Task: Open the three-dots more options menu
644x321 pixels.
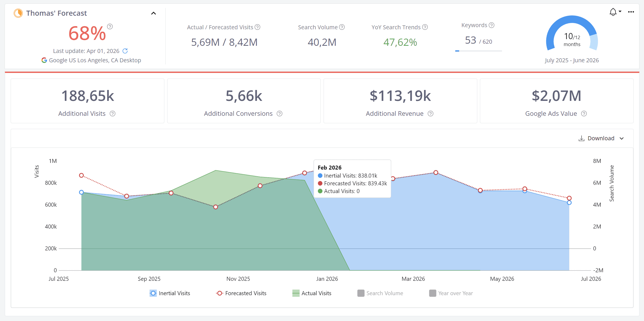Action: click(631, 12)
